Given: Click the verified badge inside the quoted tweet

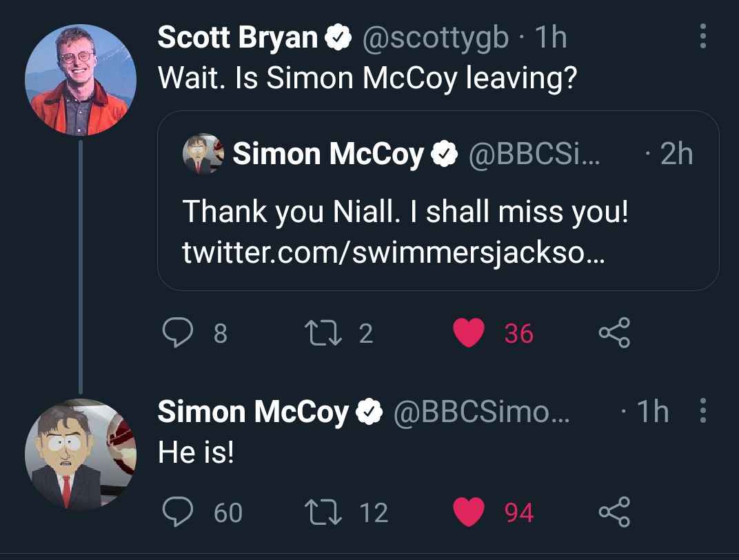Looking at the screenshot, I should (x=443, y=154).
